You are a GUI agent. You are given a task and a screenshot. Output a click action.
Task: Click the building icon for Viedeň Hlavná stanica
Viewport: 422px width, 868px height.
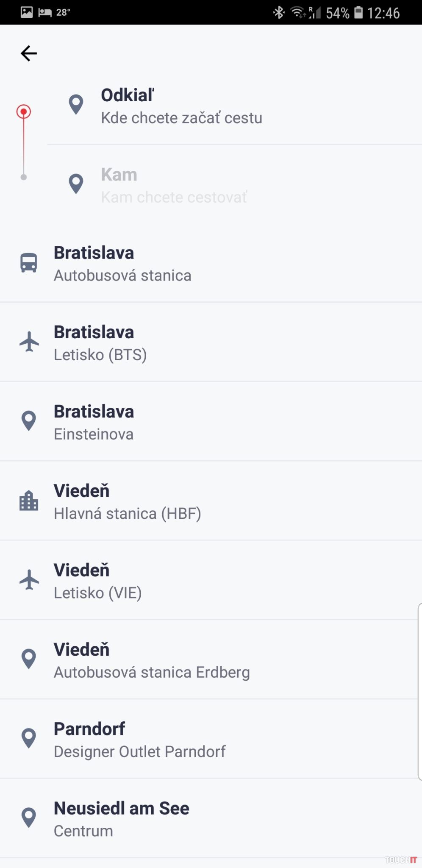(x=29, y=501)
